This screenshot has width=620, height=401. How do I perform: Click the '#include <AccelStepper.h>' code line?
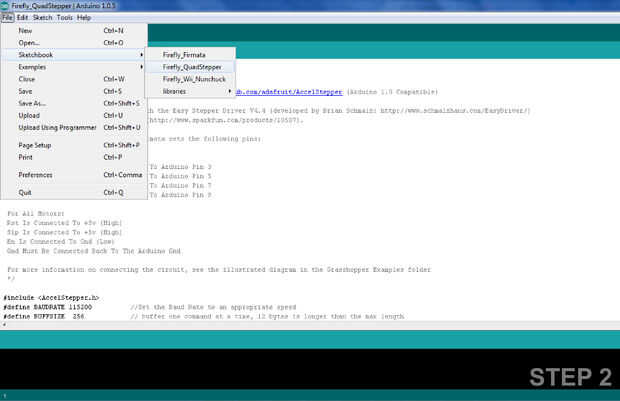51,297
